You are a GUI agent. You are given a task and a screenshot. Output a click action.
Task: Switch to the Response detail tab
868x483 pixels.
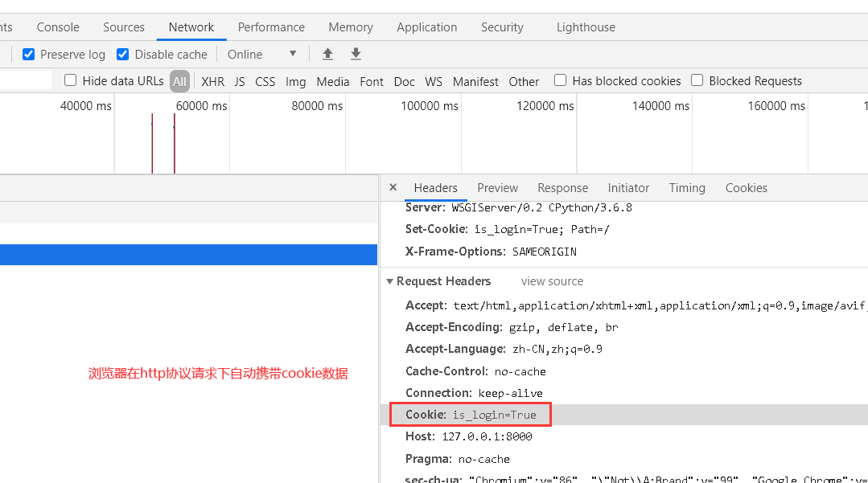562,188
